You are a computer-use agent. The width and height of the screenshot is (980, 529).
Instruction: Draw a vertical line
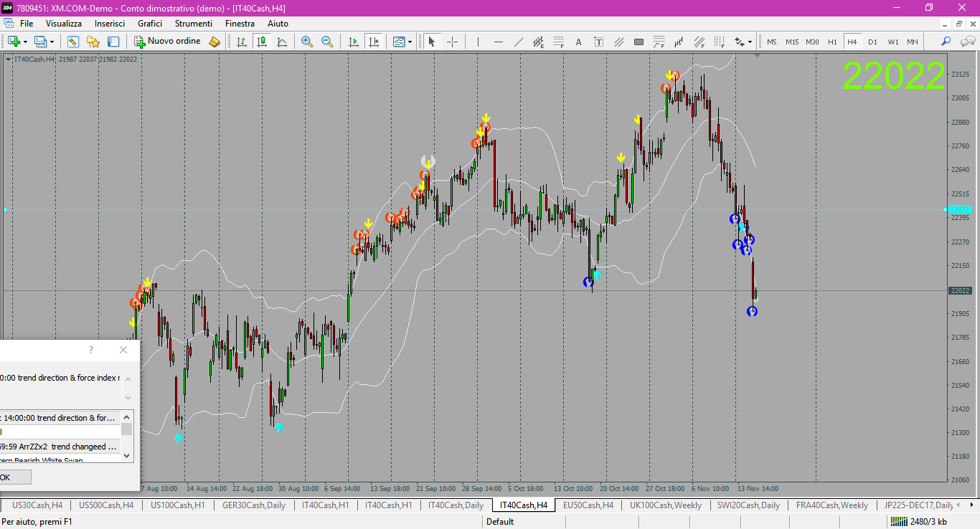pyautogui.click(x=478, y=42)
